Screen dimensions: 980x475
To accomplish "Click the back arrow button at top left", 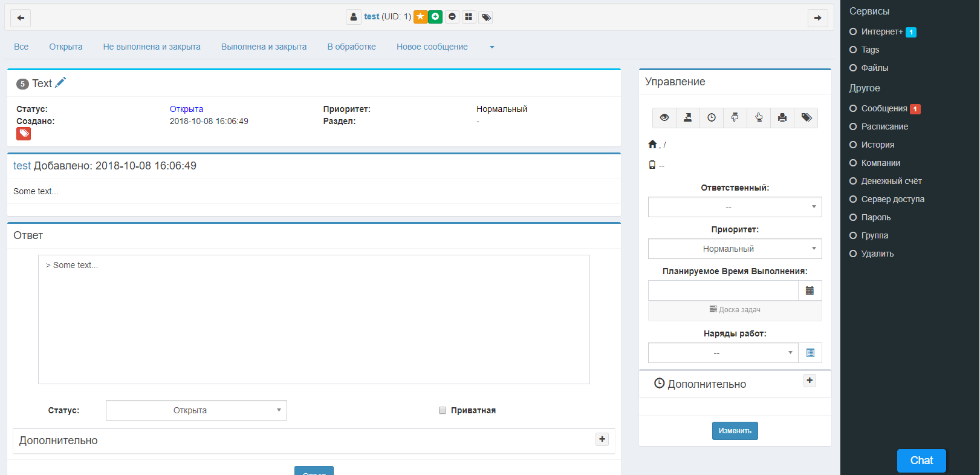I will pos(21,18).
